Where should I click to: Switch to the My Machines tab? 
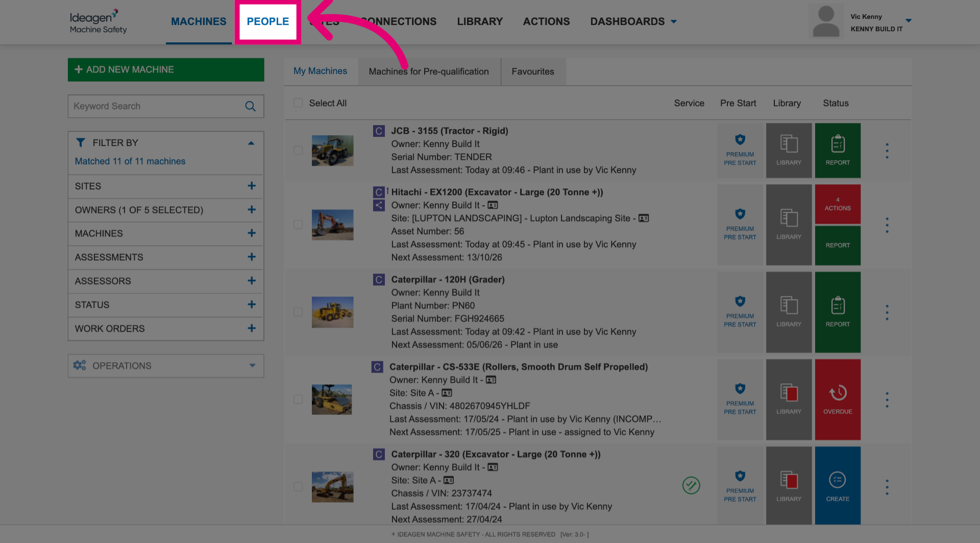pyautogui.click(x=321, y=71)
